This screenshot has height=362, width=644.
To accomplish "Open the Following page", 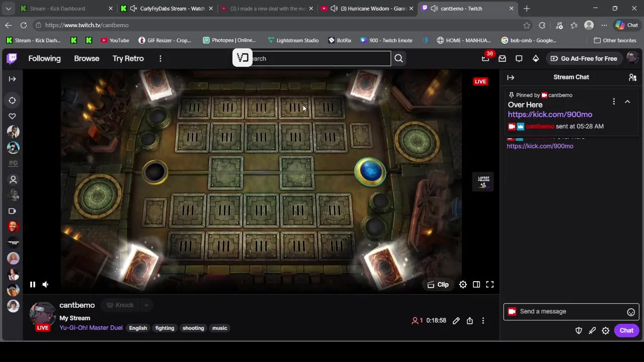I will [44, 58].
